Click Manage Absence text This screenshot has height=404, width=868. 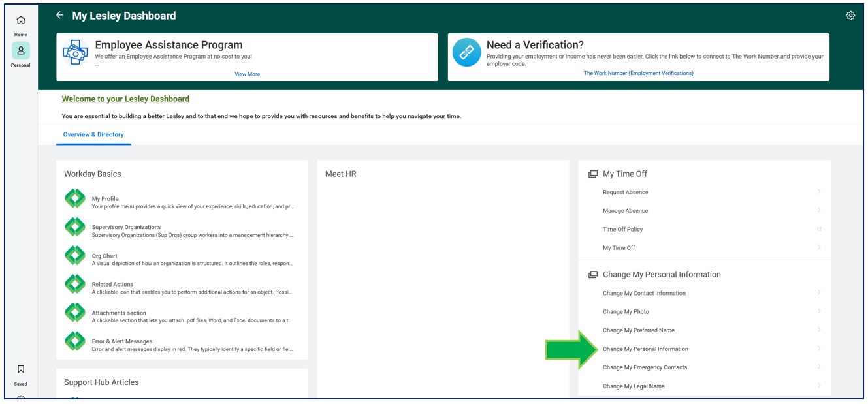point(625,211)
